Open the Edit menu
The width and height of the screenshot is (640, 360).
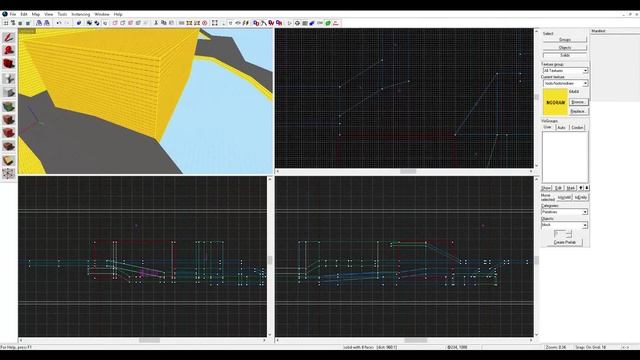[x=24, y=14]
